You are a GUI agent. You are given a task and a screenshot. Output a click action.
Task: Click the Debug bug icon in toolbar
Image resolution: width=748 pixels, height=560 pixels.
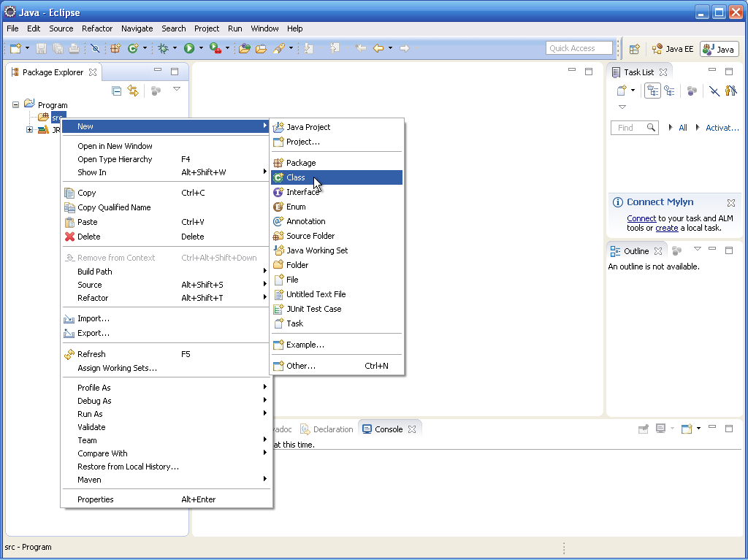[x=163, y=48]
